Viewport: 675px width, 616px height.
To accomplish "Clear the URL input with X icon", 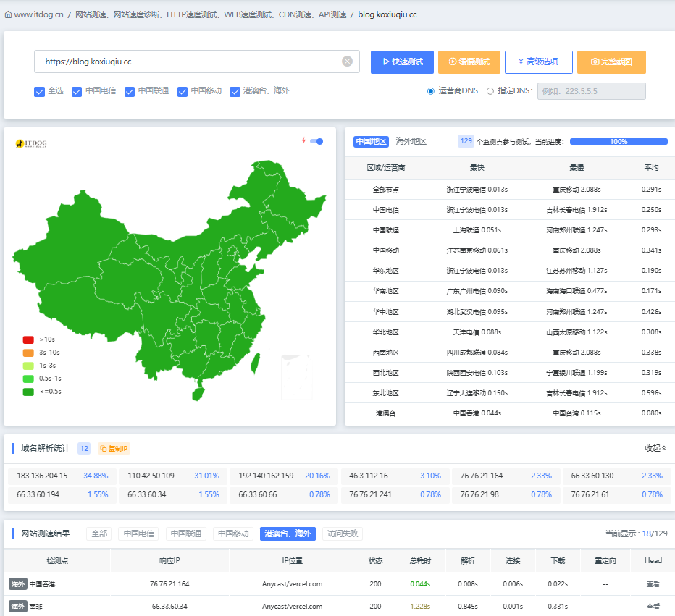I will (x=347, y=62).
